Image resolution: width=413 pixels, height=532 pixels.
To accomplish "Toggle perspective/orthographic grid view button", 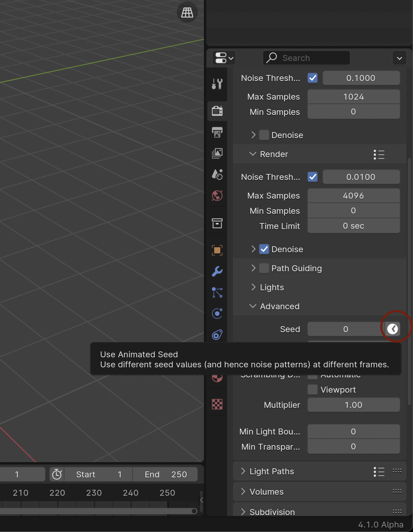I will [187, 13].
